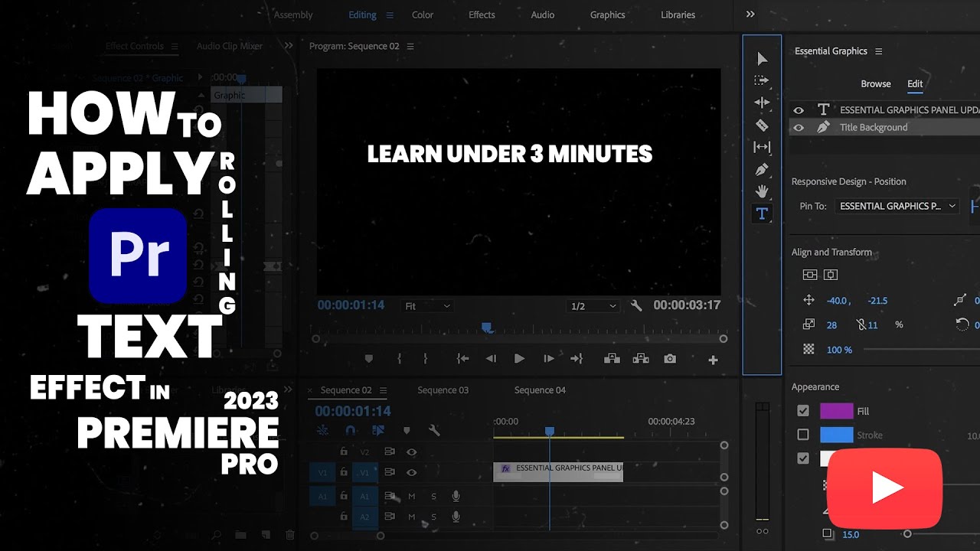Screen dimensions: 980x551
Task: Enable the Stroke checkbox
Action: pos(803,435)
